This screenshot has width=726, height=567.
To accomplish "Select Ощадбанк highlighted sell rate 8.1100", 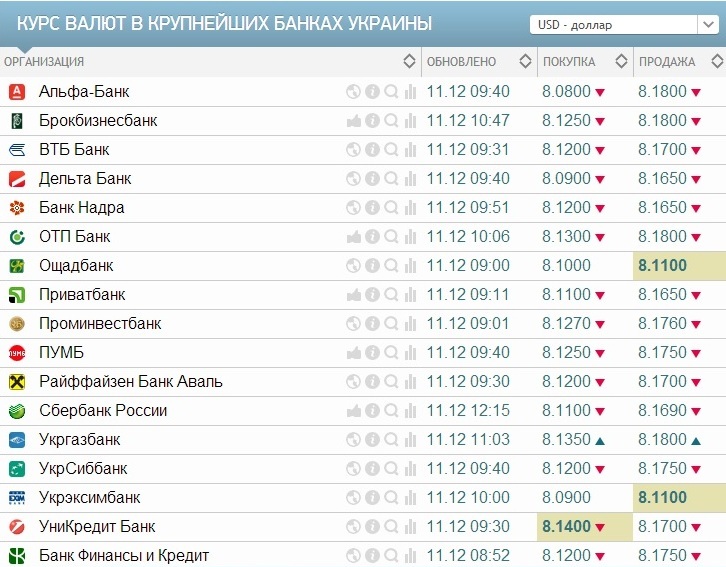I will pyautogui.click(x=663, y=266).
